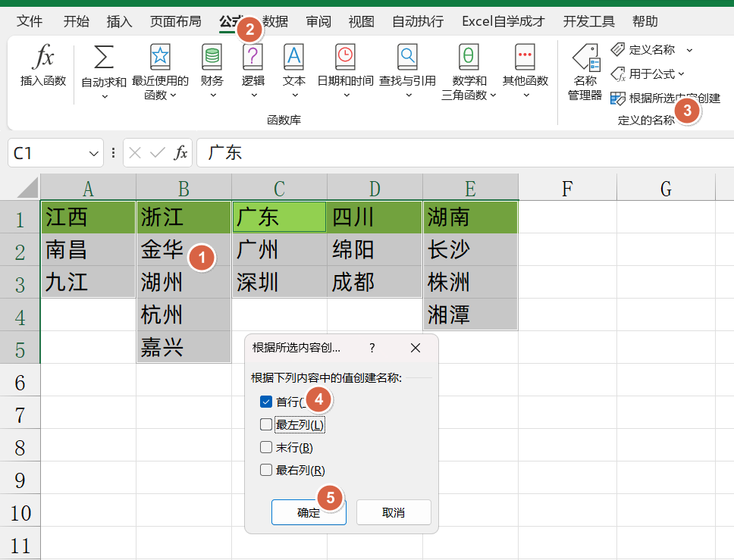Expand Date and Time dropdown arrow

(347, 95)
